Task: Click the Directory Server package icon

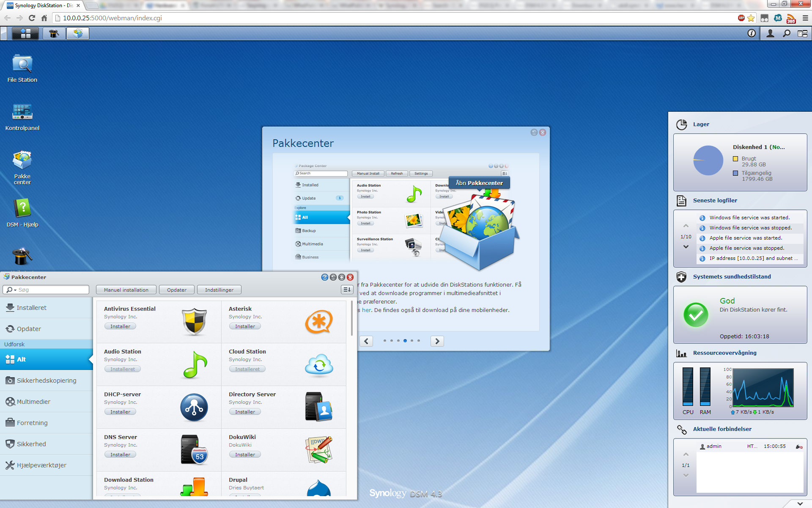Action: coord(319,406)
